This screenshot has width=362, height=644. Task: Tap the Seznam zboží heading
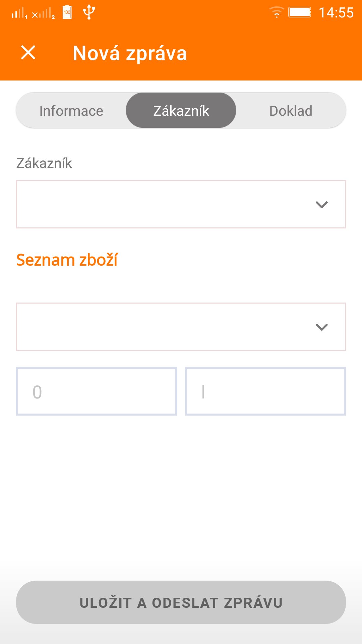(67, 260)
